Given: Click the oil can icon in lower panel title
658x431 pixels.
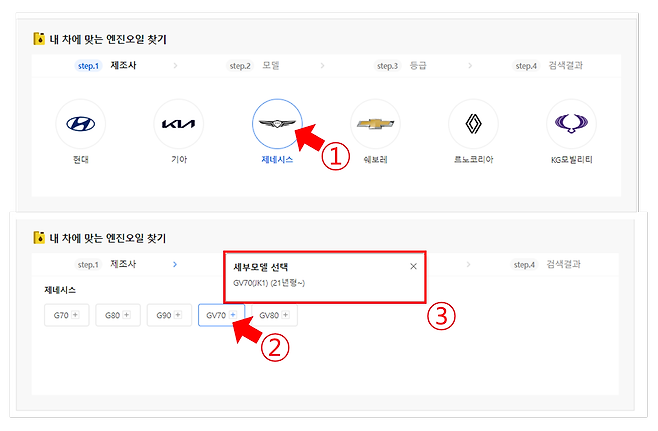Looking at the screenshot, I should (39, 238).
